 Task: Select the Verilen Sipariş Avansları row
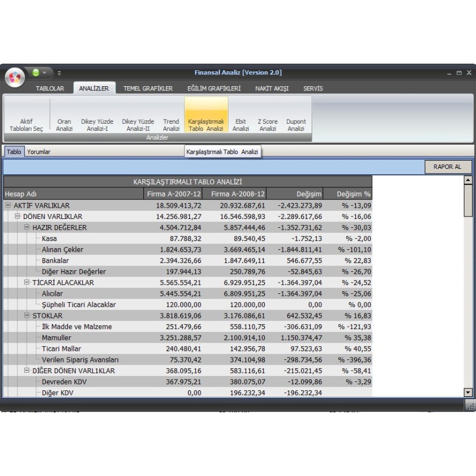pos(187,360)
